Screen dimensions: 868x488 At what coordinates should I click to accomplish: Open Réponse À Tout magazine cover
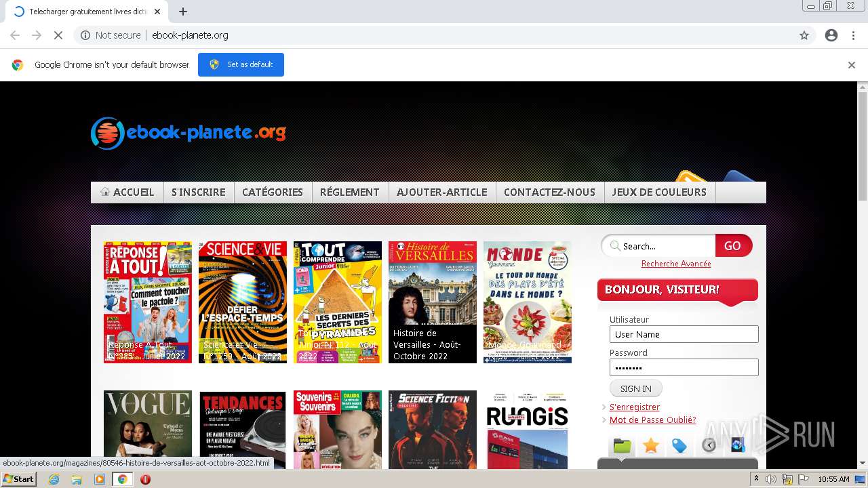(148, 302)
